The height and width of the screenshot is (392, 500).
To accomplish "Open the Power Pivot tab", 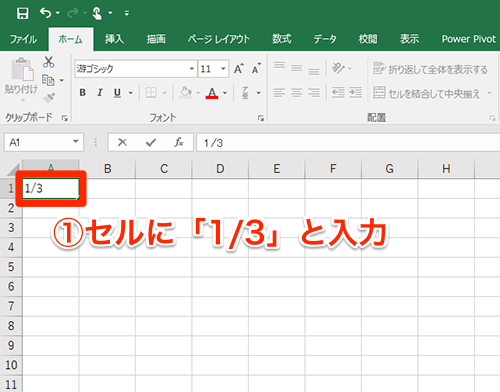I will [469, 39].
